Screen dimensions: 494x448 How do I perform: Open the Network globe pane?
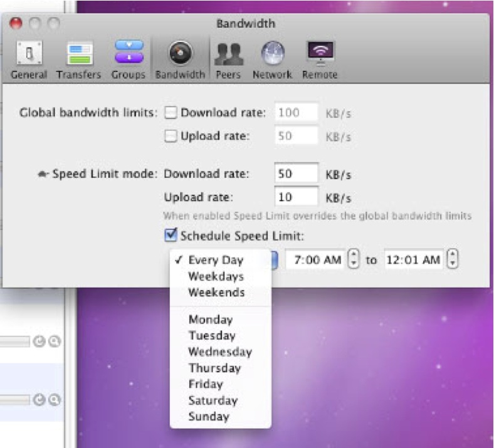273,60
